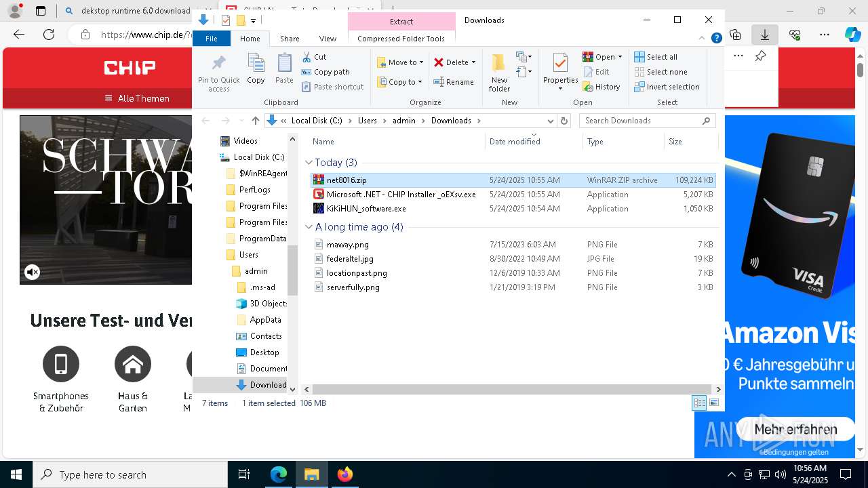This screenshot has height=488, width=868.
Task: Open the Copy to dropdown
Action: coord(399,82)
